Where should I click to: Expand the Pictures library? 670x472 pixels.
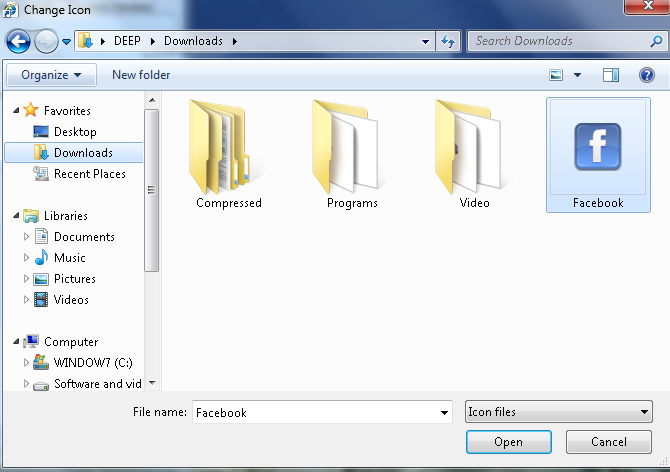tap(26, 279)
